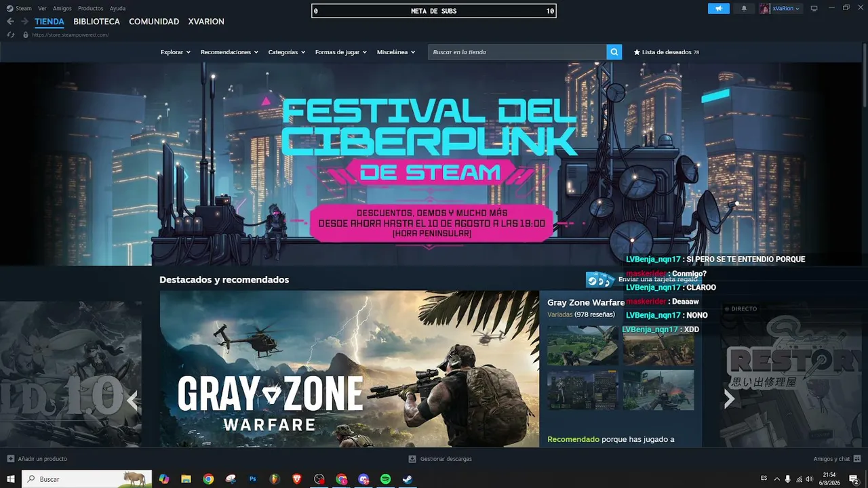
Task: Open the notifications bell
Action: click(744, 8)
